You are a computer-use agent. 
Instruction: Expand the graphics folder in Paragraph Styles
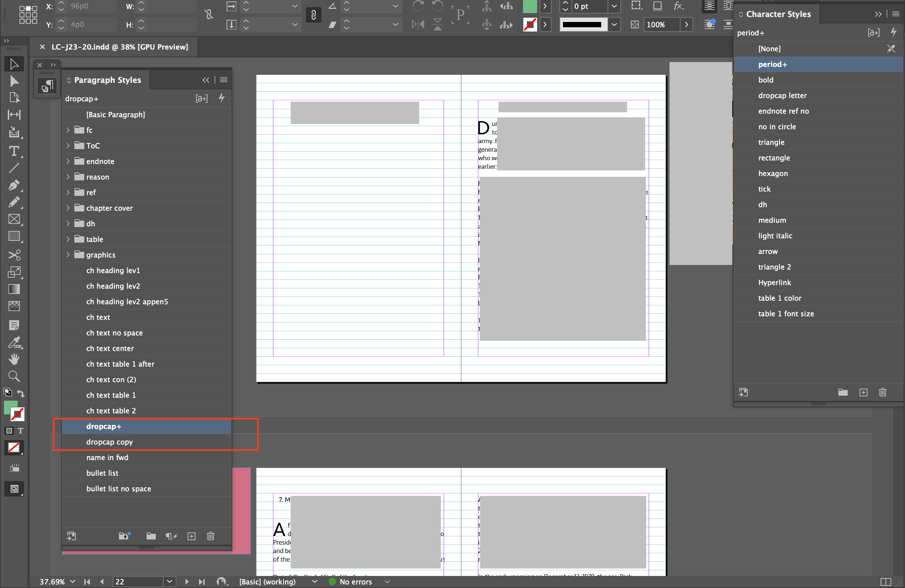point(68,255)
